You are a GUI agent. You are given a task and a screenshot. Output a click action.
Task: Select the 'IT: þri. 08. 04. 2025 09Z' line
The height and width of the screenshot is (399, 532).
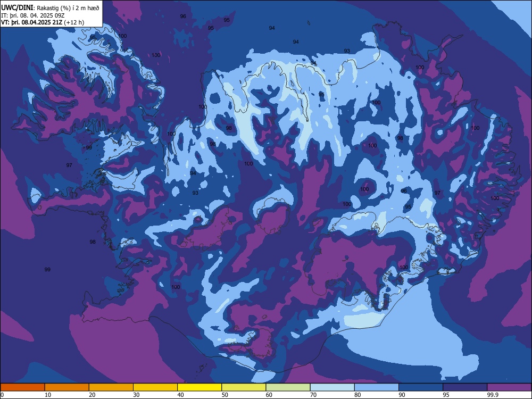pos(32,15)
